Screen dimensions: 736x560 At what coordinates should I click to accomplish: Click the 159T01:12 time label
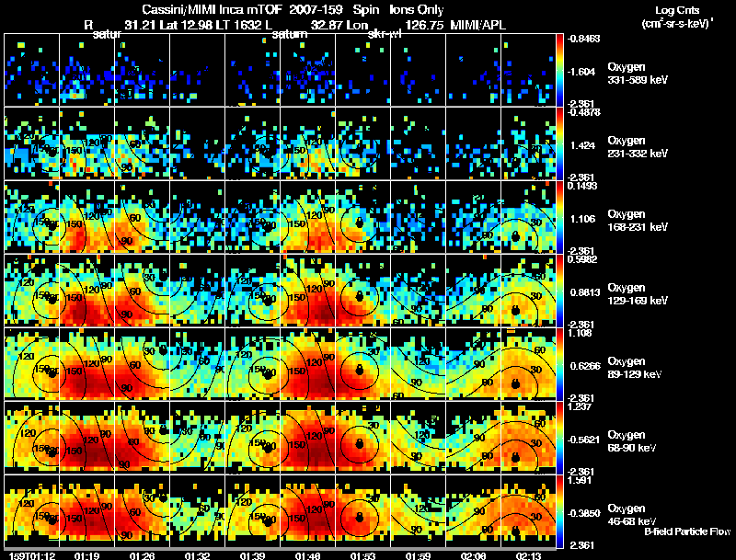[x=32, y=555]
